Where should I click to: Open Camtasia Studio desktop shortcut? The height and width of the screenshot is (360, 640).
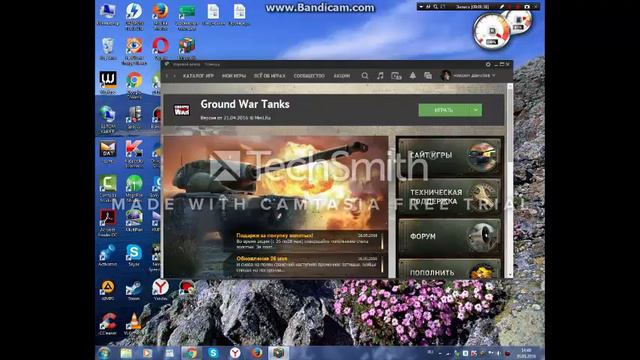tap(108, 189)
